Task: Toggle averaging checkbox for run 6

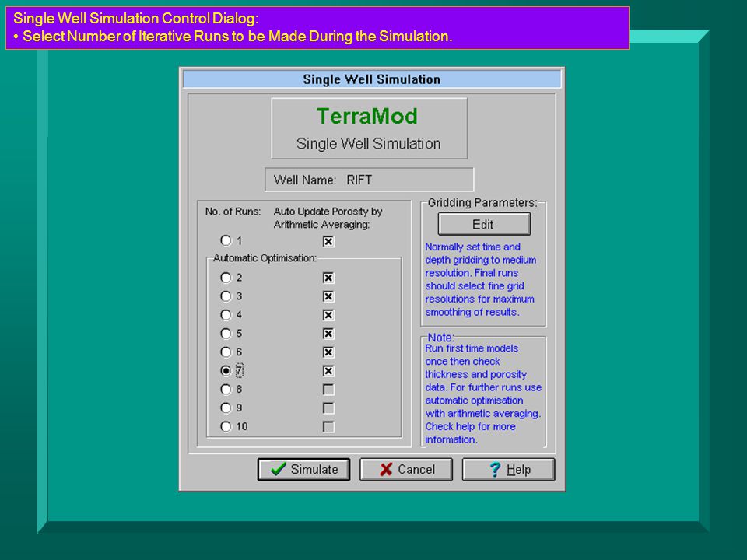Action: (328, 352)
